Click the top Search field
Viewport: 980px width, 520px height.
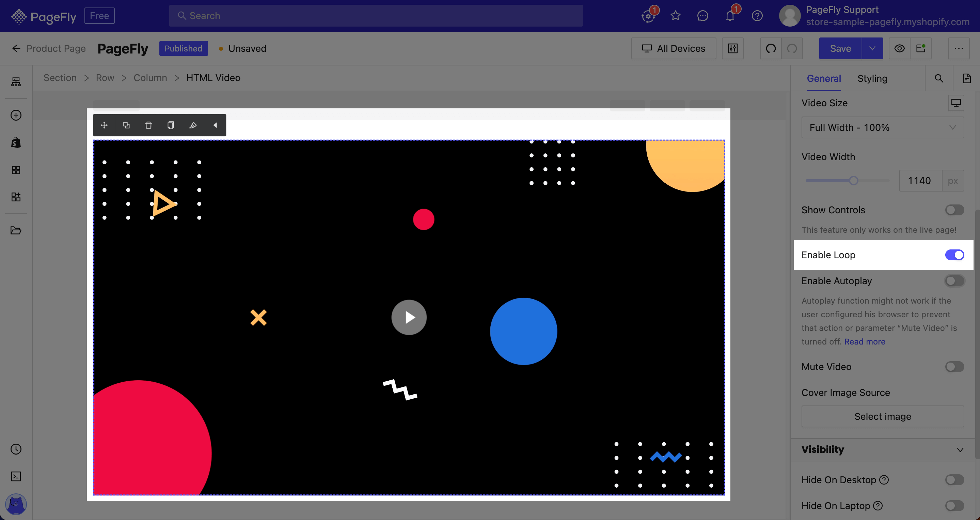(376, 16)
